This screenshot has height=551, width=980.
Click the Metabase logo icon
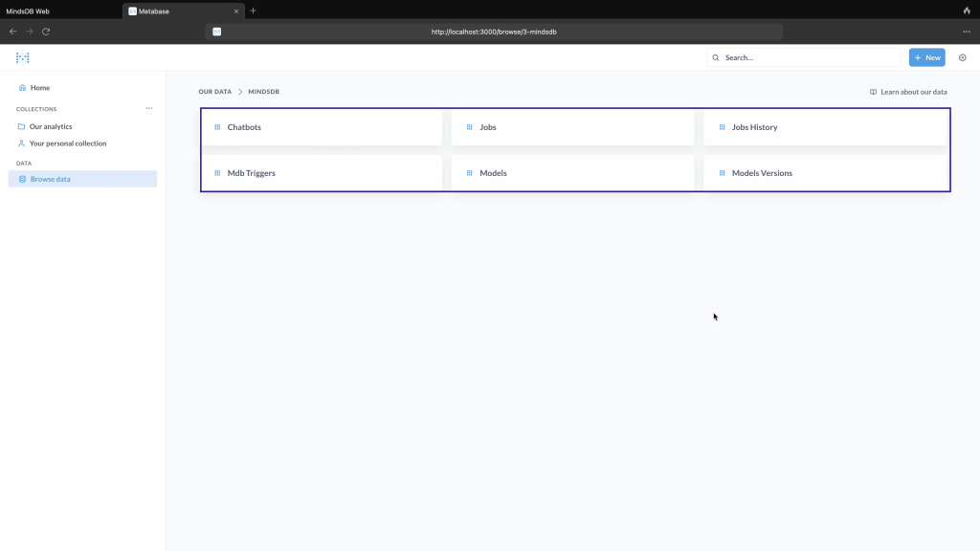[x=23, y=57]
